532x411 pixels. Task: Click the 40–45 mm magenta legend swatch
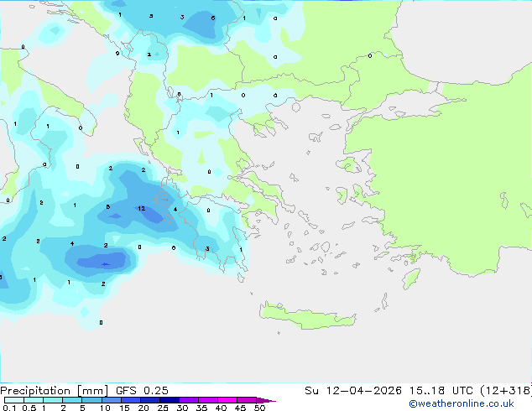pyautogui.click(x=227, y=400)
